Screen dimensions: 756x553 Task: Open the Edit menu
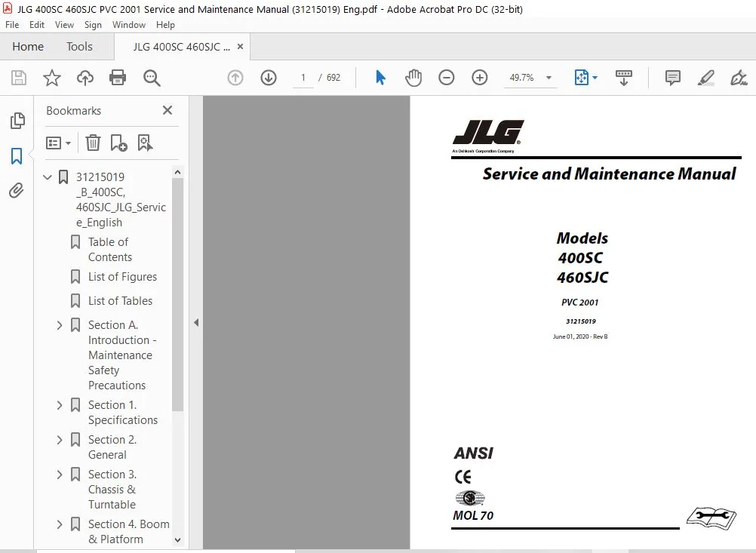coord(37,25)
